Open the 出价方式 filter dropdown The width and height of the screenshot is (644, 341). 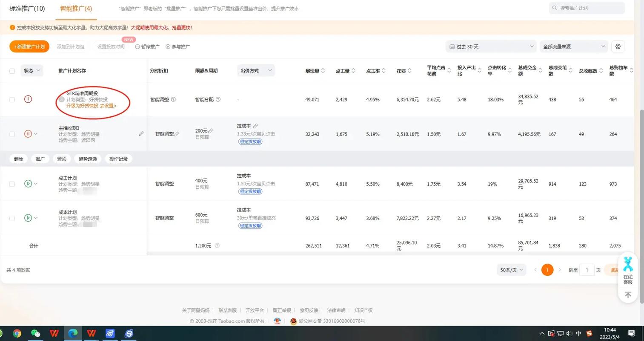pyautogui.click(x=256, y=71)
